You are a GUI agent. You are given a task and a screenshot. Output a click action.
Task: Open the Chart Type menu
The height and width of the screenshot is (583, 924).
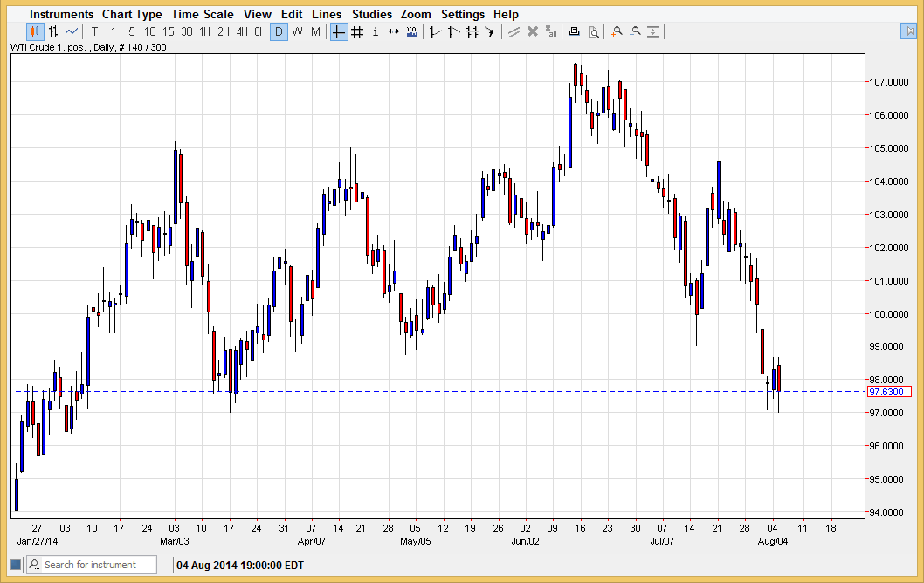click(132, 14)
